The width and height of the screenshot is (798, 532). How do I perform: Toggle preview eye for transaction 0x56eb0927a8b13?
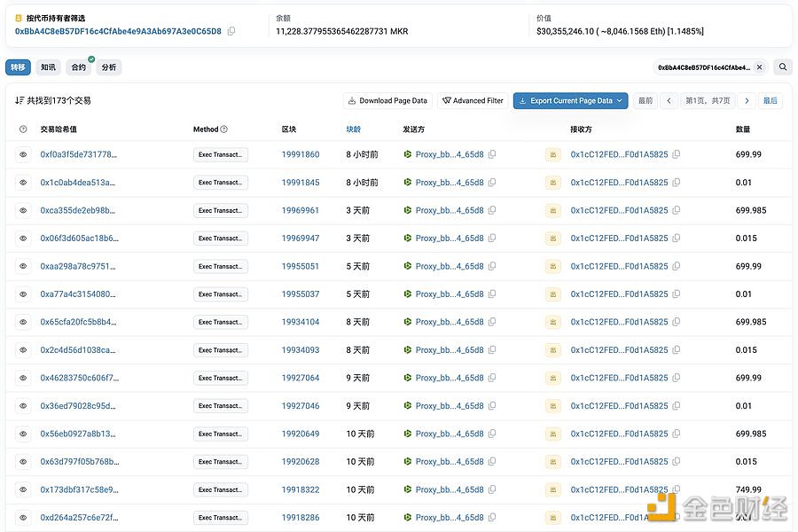click(23, 434)
